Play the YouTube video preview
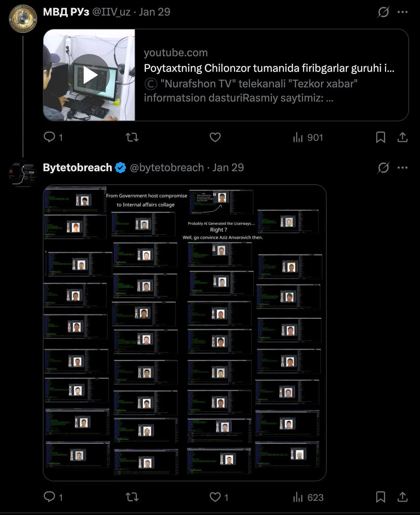The height and width of the screenshot is (515, 420). click(x=90, y=75)
